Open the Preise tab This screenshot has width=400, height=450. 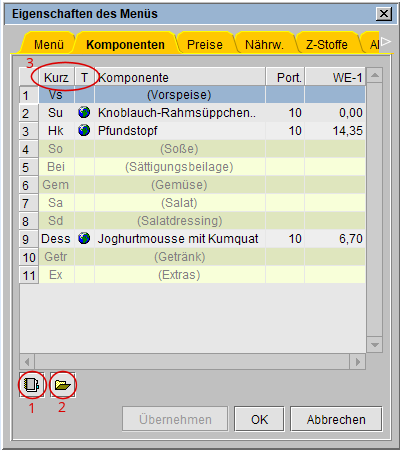(x=205, y=44)
